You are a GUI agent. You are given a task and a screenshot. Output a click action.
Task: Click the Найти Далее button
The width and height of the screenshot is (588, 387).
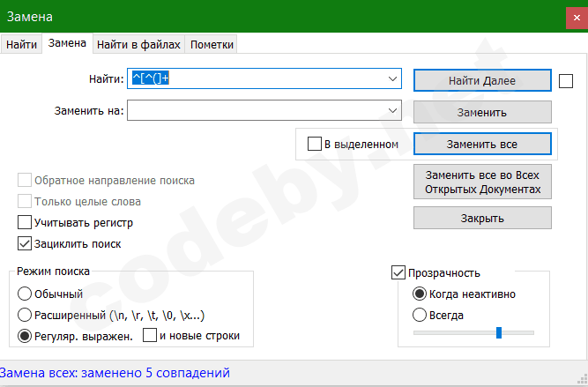pos(482,80)
